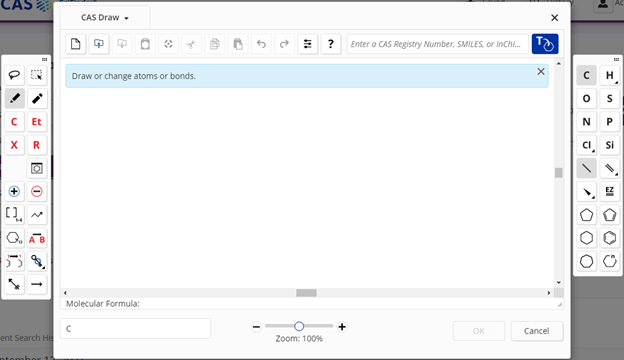624x360 pixels.
Task: Select the EZ double bond stereo tool
Action: coord(609,191)
